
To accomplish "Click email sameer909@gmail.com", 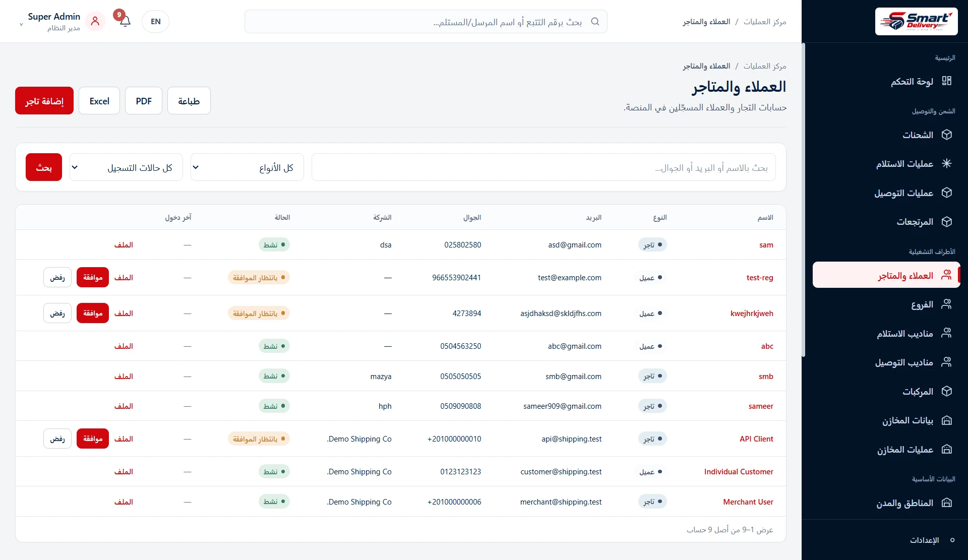I will (x=562, y=406).
